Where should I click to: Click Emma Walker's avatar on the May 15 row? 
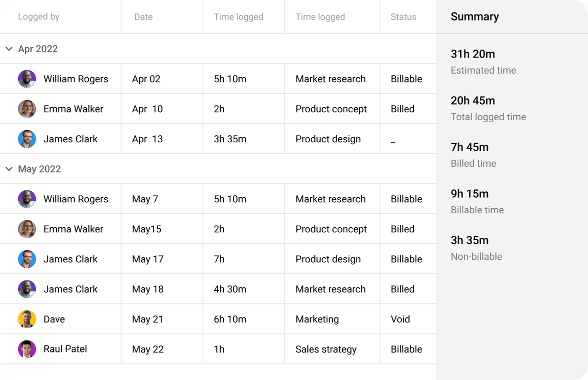tap(27, 229)
